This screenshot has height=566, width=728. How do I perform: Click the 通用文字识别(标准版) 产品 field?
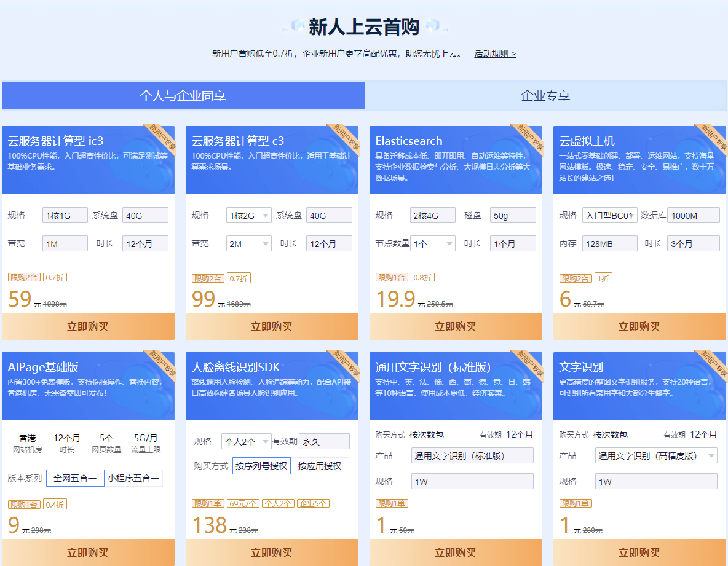[472, 455]
